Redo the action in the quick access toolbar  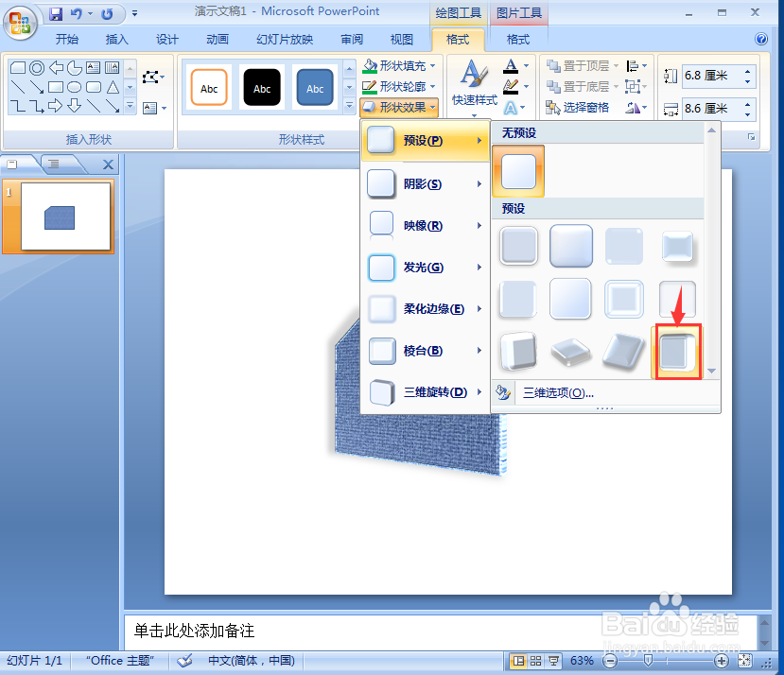pos(107,13)
